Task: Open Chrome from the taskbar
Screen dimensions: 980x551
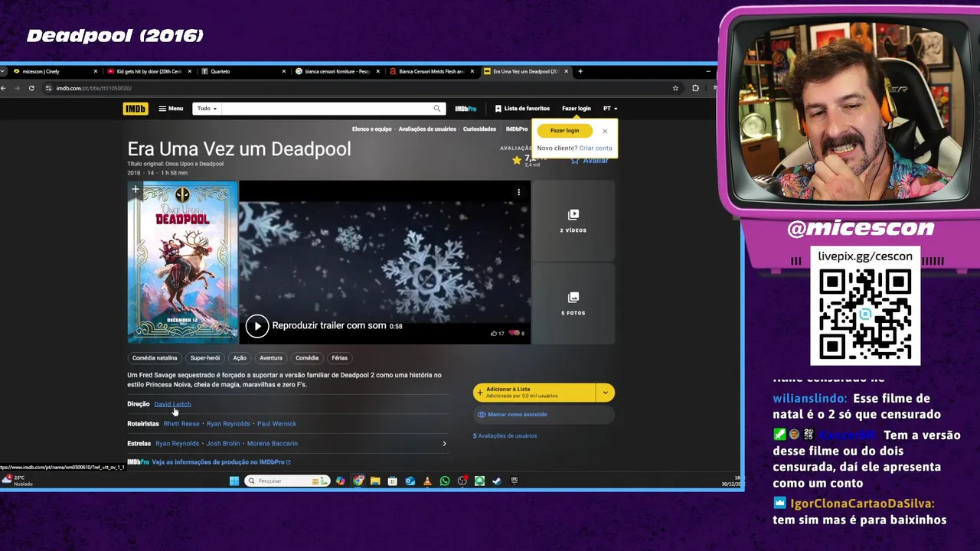Action: coord(358,481)
